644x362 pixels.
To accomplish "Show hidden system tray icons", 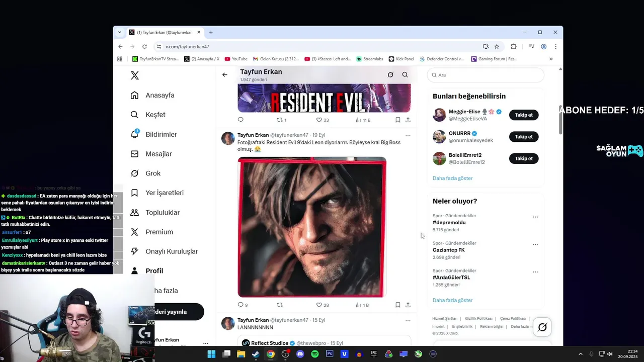I will 580,354.
